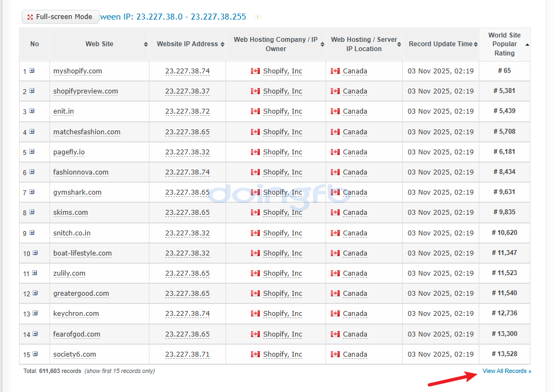Expand row 10 plus icon for boat-lifestyle.com
The image size is (557, 392).
pyautogui.click(x=35, y=253)
